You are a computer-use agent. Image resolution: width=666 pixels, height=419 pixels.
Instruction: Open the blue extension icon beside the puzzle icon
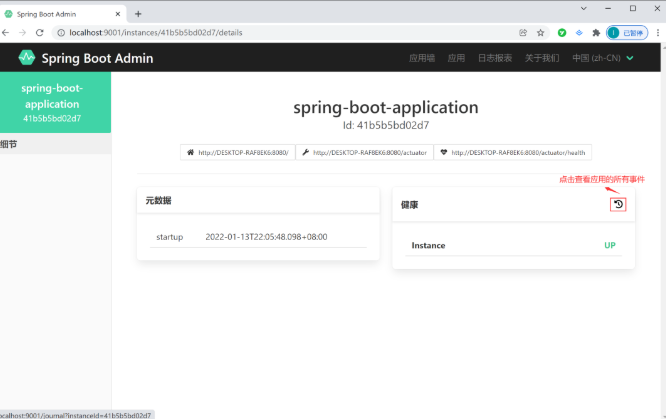pos(579,33)
